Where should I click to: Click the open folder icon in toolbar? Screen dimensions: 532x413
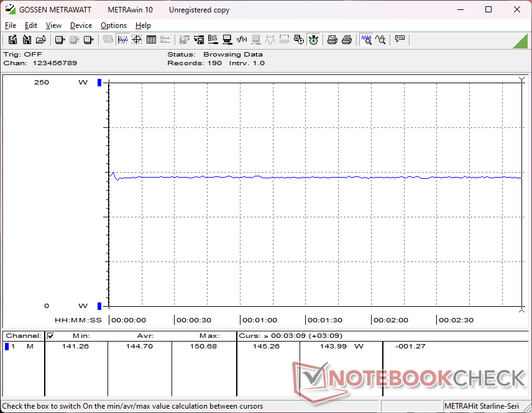pyautogui.click(x=41, y=40)
